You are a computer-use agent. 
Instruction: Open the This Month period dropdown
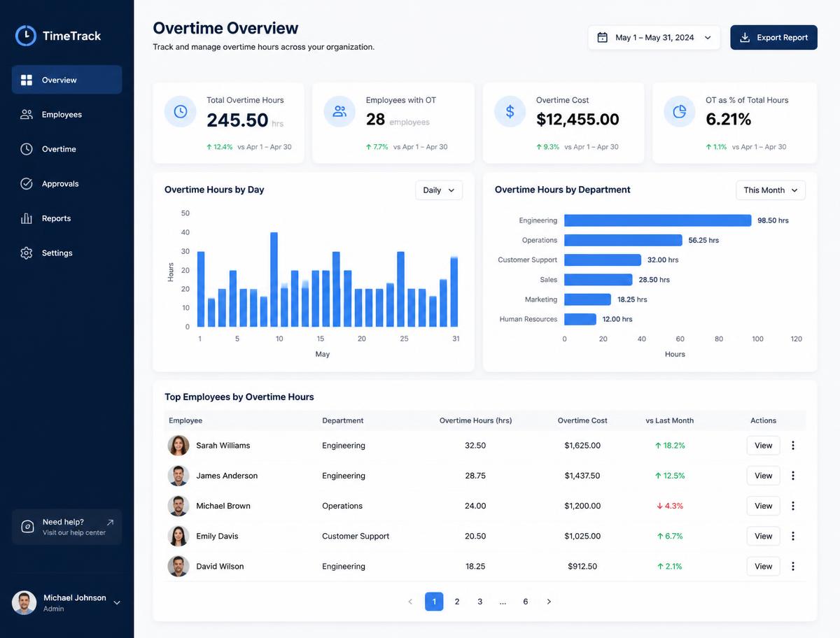(771, 190)
